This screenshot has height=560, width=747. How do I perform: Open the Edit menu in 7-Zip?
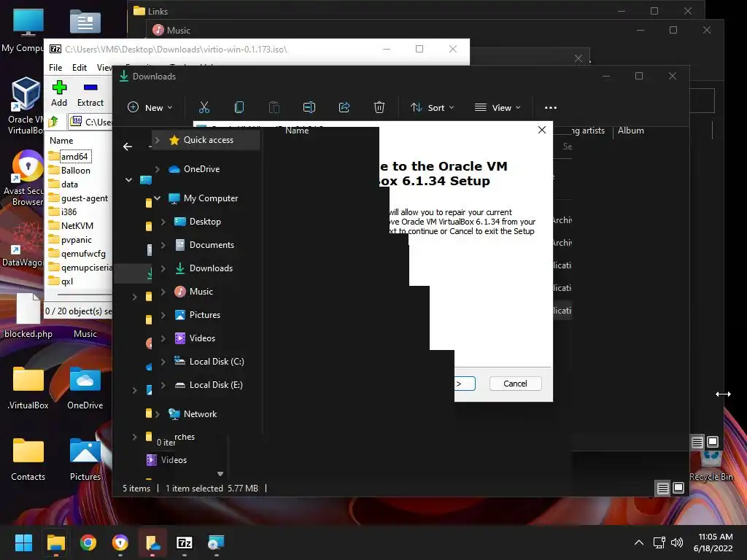79,68
